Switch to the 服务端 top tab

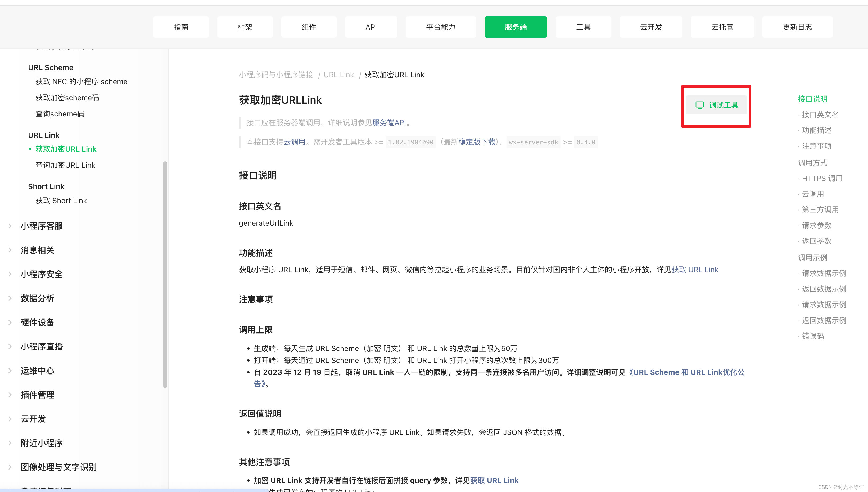point(516,27)
